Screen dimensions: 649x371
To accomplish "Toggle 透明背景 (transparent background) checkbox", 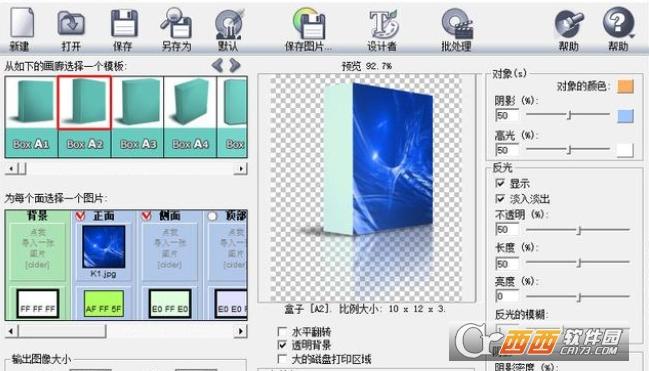I will click(282, 345).
